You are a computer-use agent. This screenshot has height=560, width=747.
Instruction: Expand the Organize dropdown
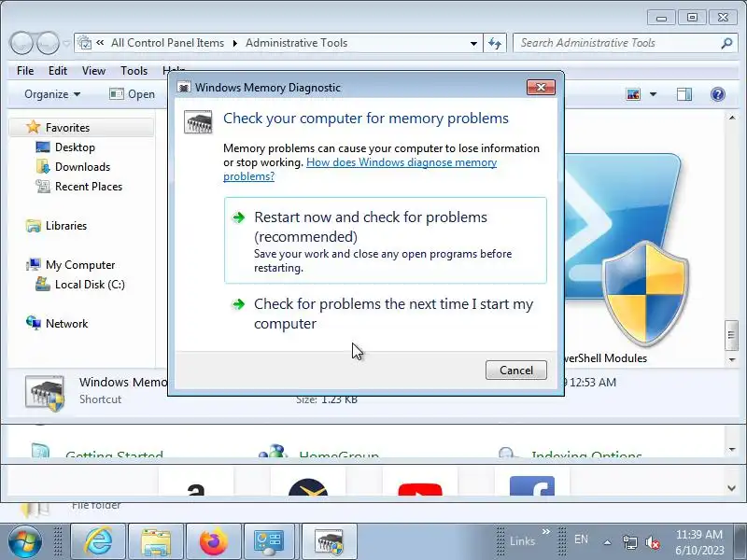52,94
